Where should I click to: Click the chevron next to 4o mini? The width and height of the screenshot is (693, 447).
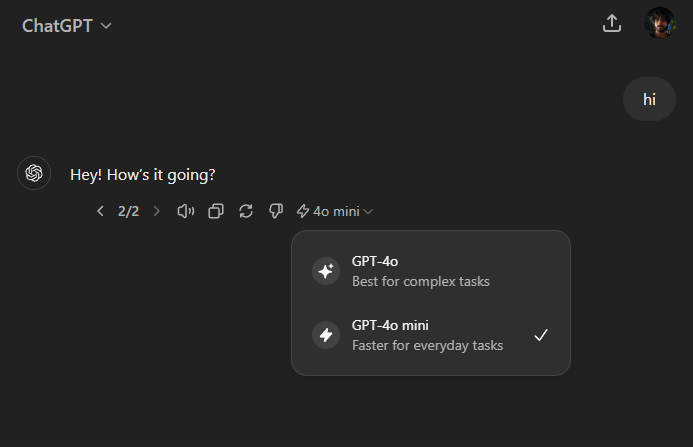click(x=369, y=211)
